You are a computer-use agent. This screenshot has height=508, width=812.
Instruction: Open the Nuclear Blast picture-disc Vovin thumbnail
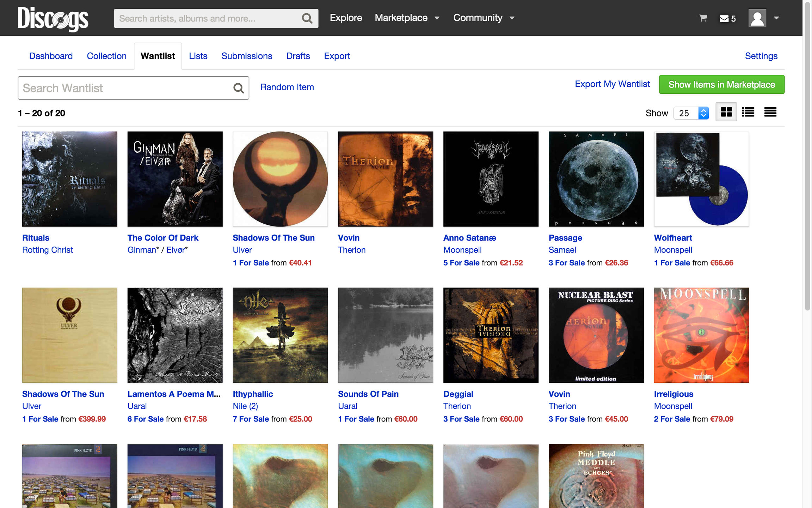(x=596, y=335)
